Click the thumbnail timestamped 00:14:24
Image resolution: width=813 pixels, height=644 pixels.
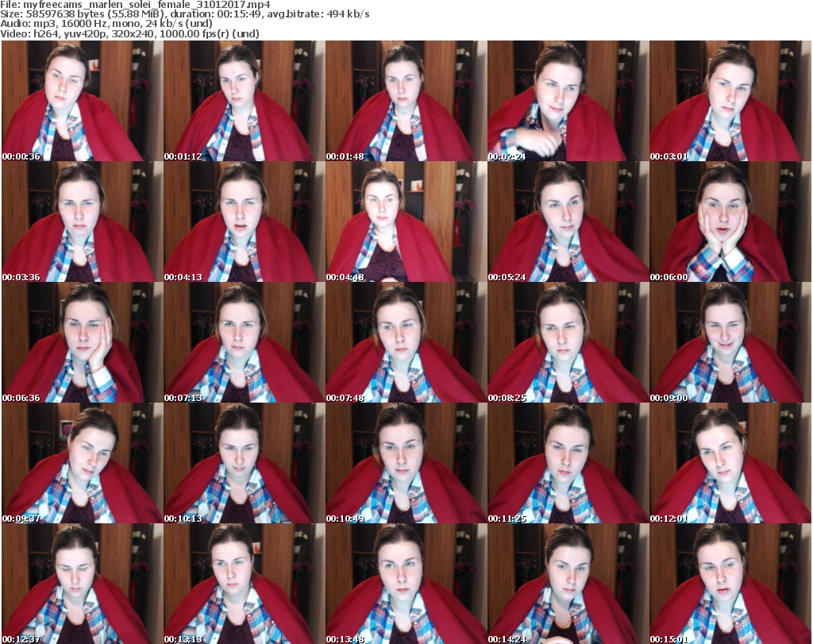(568, 584)
